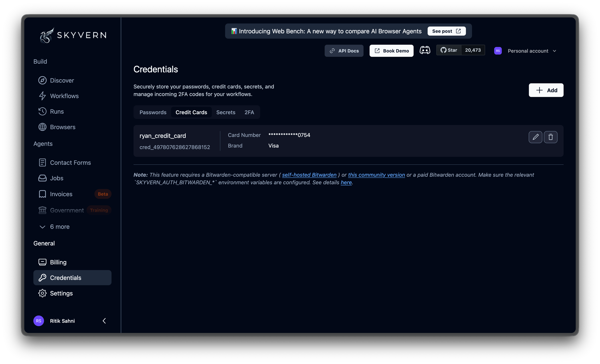The width and height of the screenshot is (600, 364).
Task: Click the Visa brand value
Action: (273, 146)
